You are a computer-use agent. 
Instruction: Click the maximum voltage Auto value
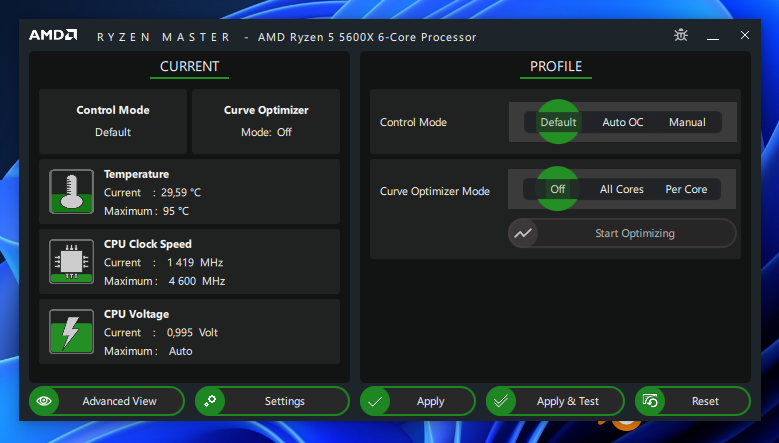point(180,351)
